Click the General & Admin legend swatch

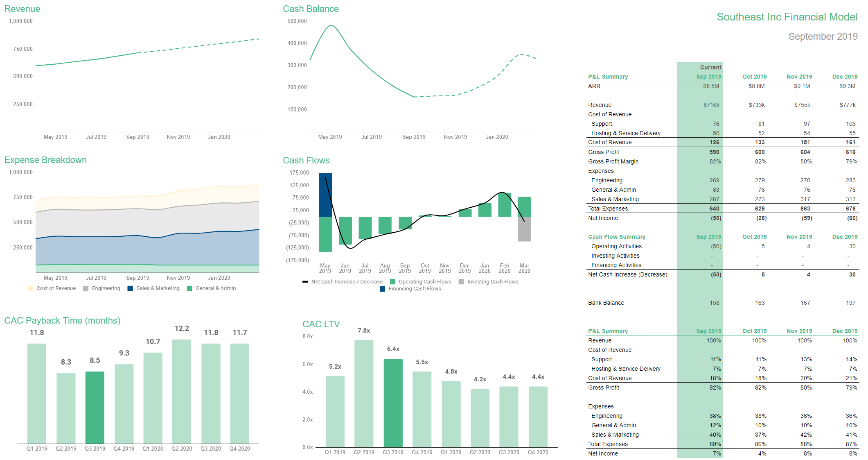(x=189, y=288)
